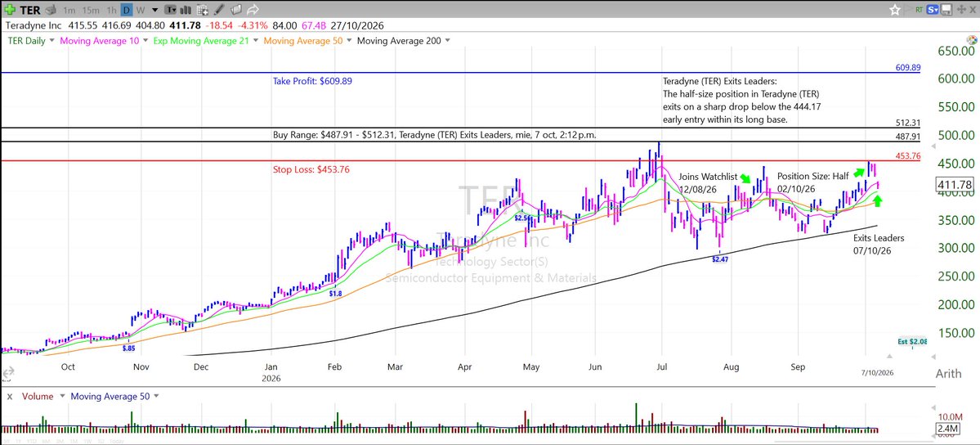Click the $2.56 earnings marker

pyautogui.click(x=523, y=218)
